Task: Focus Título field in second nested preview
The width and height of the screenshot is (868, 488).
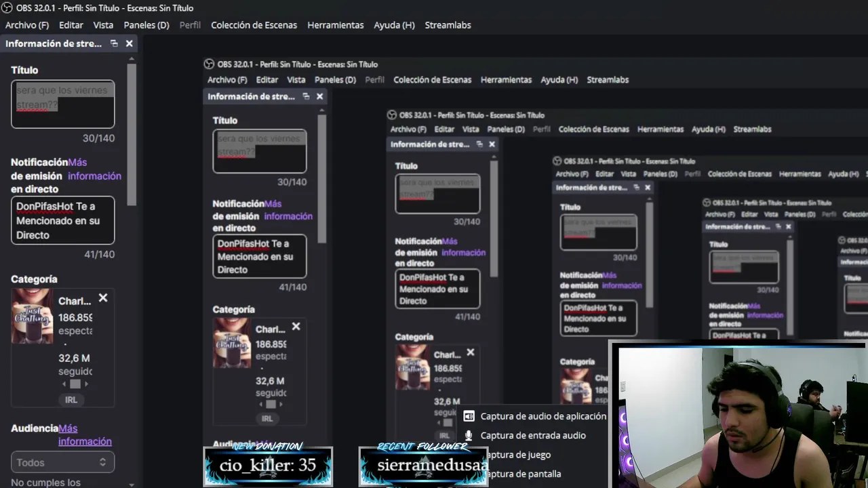Action: (437, 194)
